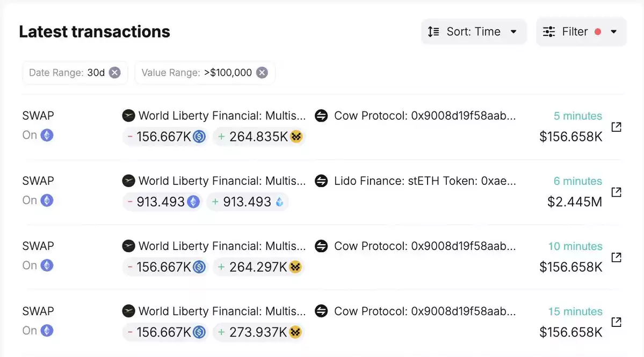Image resolution: width=644 pixels, height=357 pixels.
Task: Remove the Date Range 30d filter
Action: click(x=114, y=73)
